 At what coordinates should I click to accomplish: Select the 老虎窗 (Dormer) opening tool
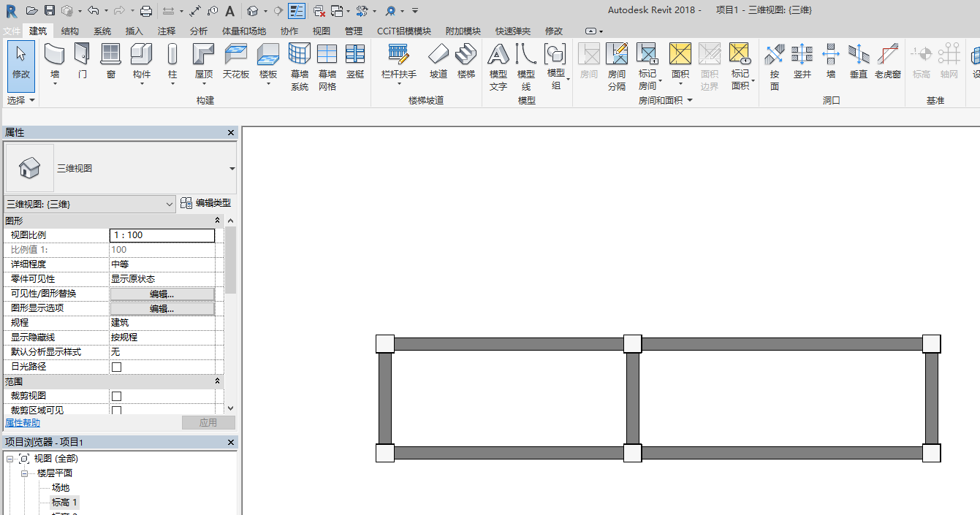tap(888, 61)
